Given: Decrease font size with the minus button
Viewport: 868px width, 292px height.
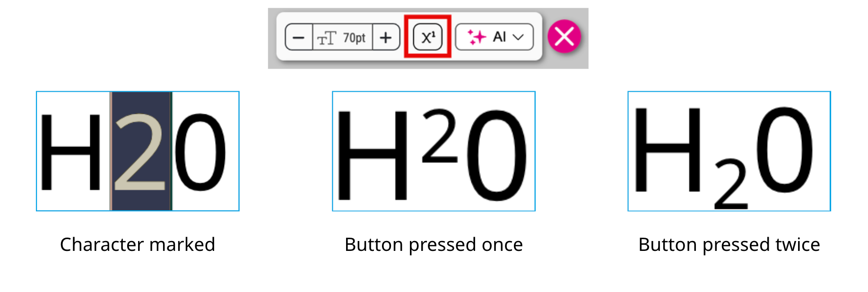Looking at the screenshot, I should point(300,36).
